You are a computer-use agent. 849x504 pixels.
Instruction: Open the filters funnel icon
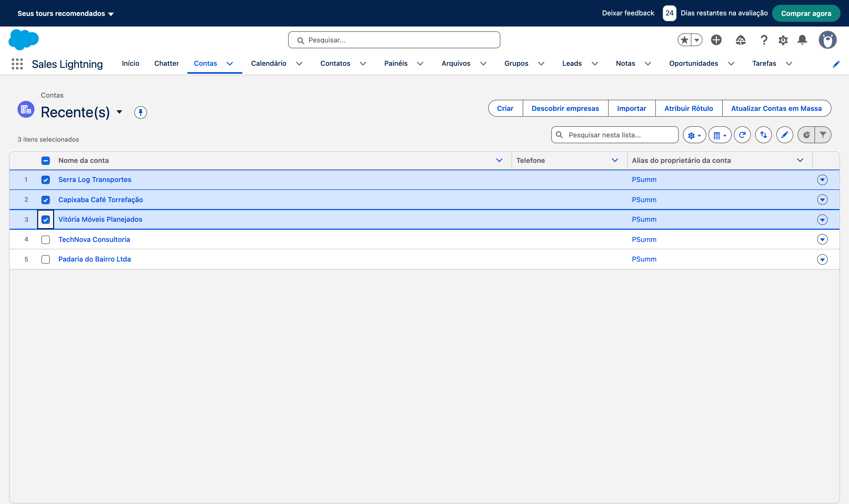point(823,135)
